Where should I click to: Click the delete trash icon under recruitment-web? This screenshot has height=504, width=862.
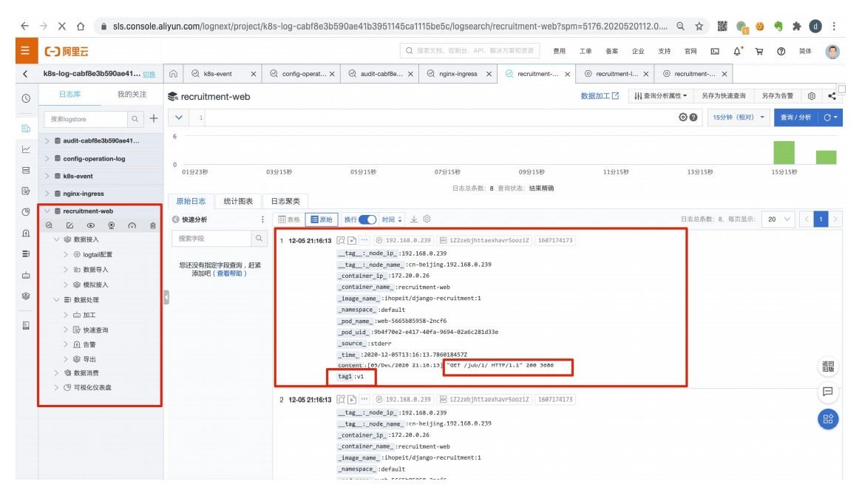point(153,225)
